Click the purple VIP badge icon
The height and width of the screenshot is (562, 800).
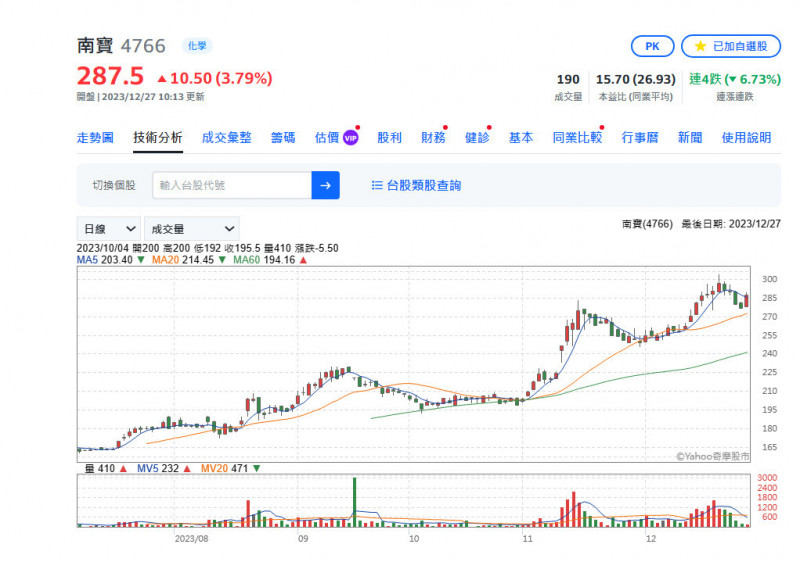click(351, 138)
